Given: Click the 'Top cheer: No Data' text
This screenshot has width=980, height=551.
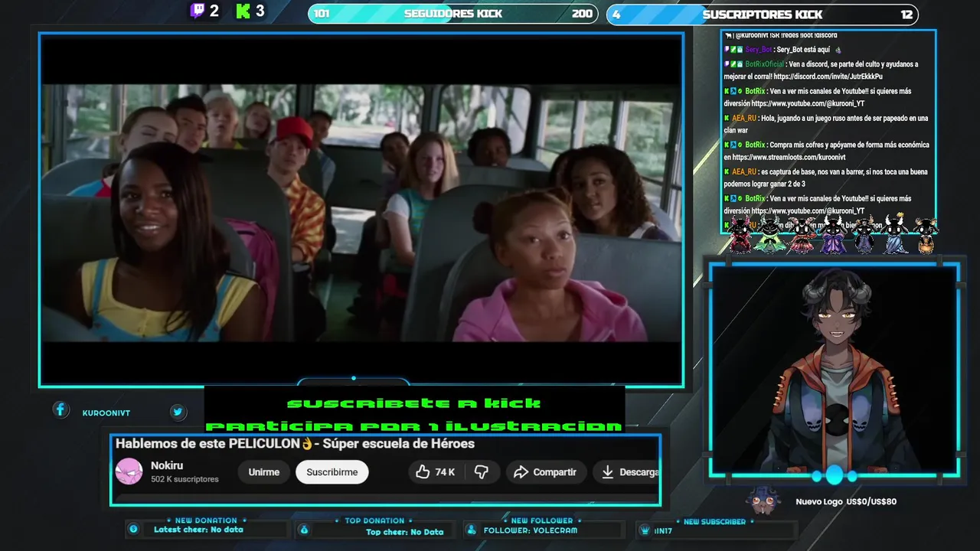Looking at the screenshot, I should pos(404,532).
